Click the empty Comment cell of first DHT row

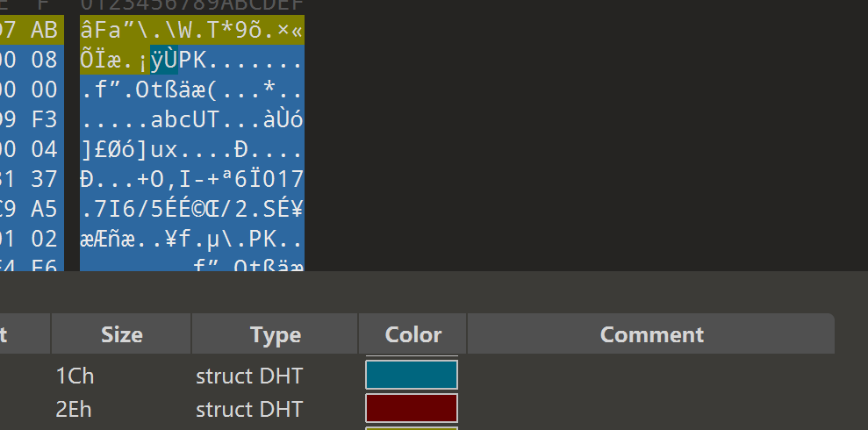pyautogui.click(x=650, y=376)
